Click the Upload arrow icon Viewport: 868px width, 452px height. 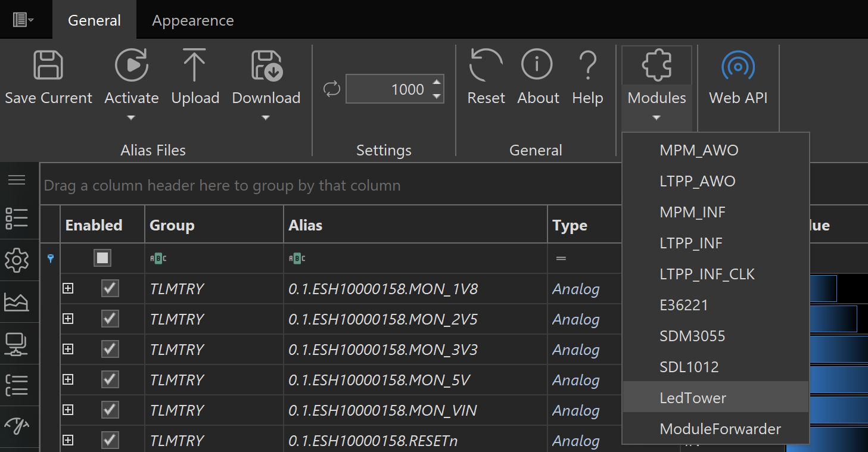coord(194,66)
